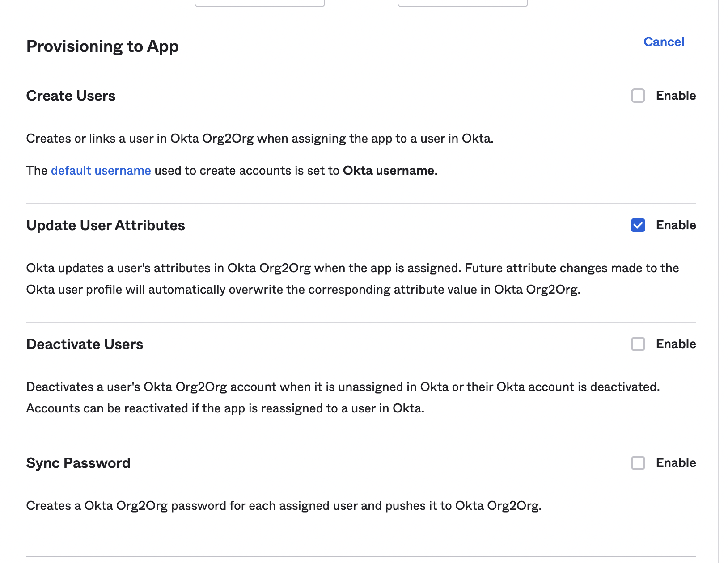Tick the Deactivate Users checkbox
The width and height of the screenshot is (728, 563).
point(638,344)
